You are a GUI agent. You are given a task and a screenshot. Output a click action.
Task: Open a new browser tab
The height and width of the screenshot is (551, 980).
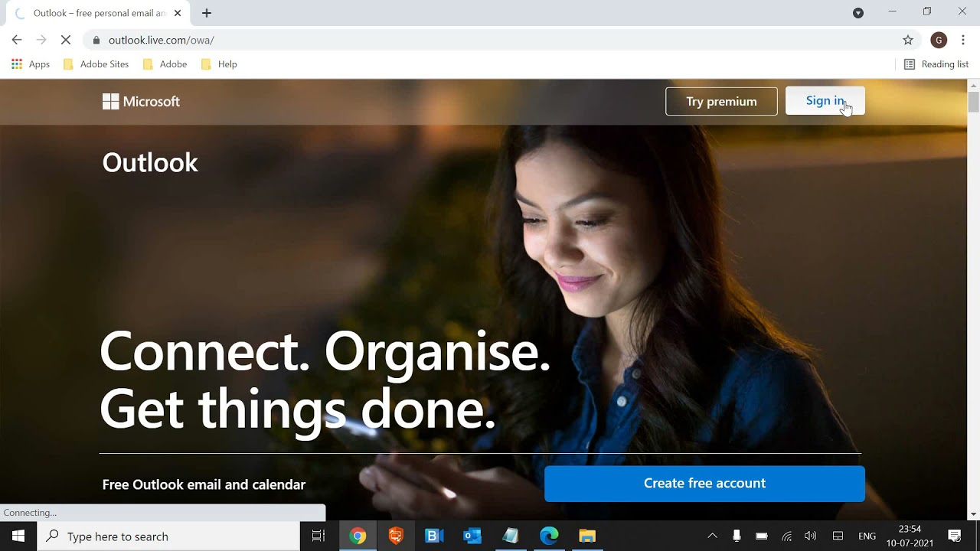tap(207, 13)
